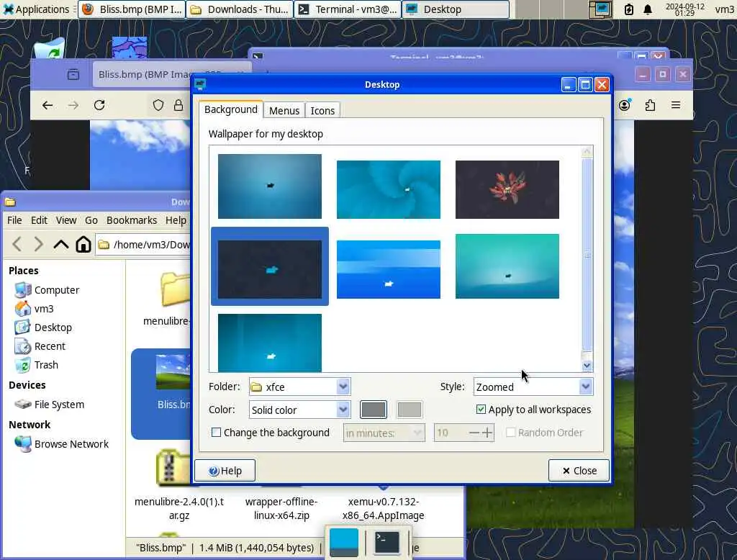Open the Style Zoomed dropdown
The width and height of the screenshot is (737, 560).
tap(533, 387)
